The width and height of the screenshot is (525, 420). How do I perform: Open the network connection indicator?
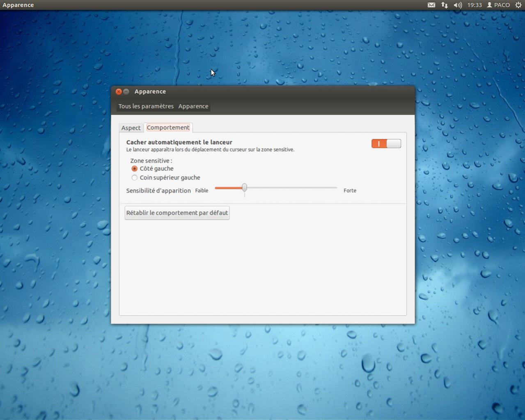tap(445, 5)
